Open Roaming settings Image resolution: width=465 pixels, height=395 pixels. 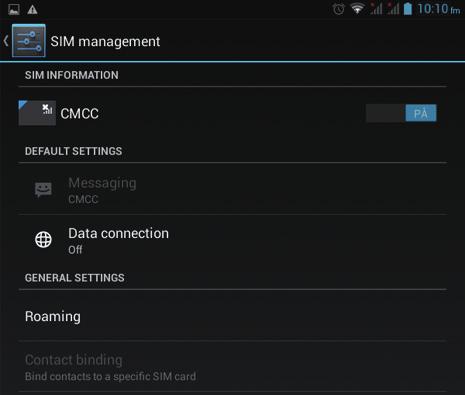[232, 316]
